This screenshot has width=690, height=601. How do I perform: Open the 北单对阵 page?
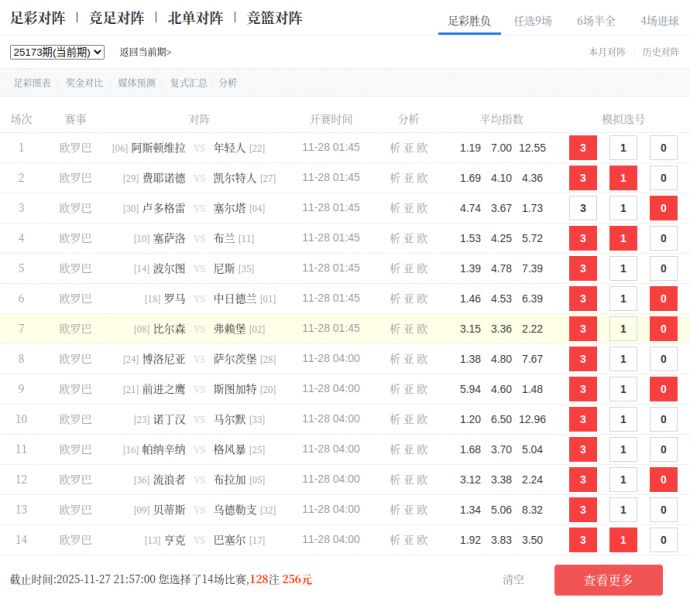[195, 18]
